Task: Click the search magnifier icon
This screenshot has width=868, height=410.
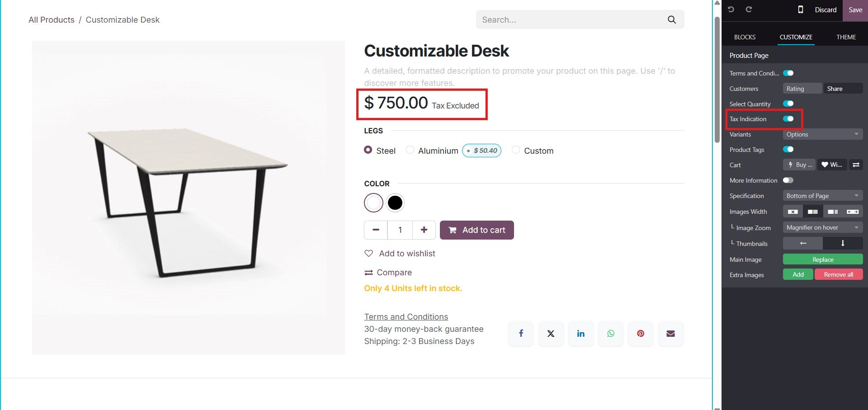Action: tap(672, 19)
